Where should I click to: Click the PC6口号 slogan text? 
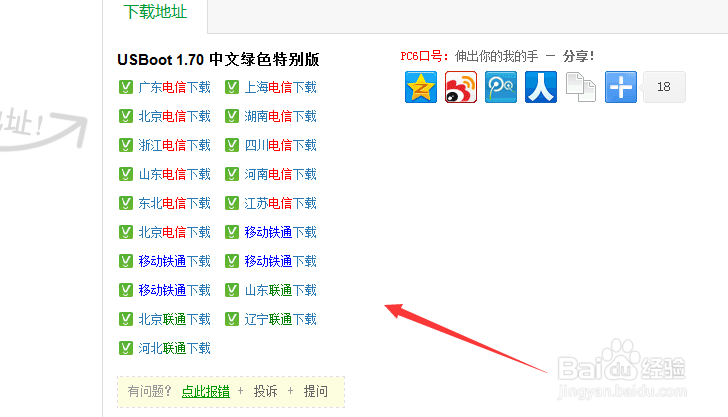[x=497, y=56]
